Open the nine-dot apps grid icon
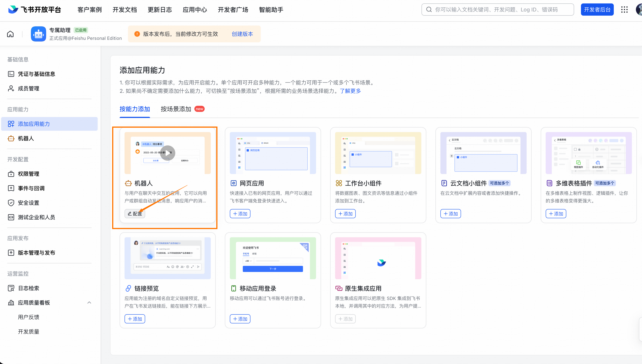Image resolution: width=642 pixels, height=364 pixels. coord(624,10)
